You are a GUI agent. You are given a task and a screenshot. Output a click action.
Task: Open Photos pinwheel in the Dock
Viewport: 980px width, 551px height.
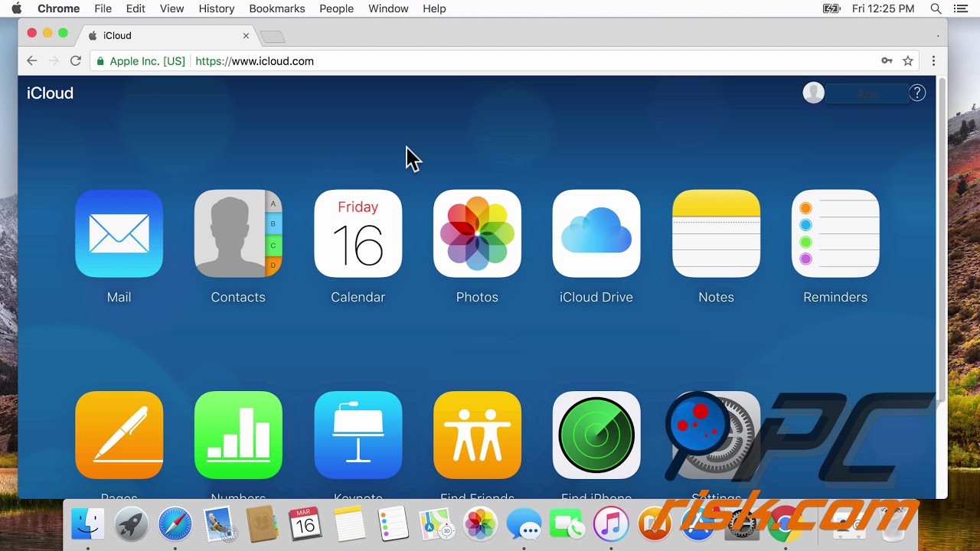click(481, 525)
